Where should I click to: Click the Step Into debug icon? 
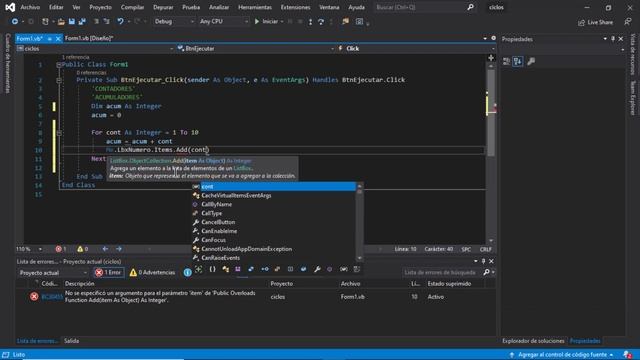310,22
